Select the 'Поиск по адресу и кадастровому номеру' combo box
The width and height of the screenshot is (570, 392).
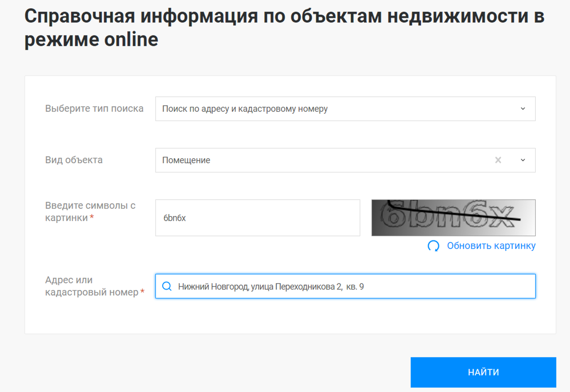345,109
